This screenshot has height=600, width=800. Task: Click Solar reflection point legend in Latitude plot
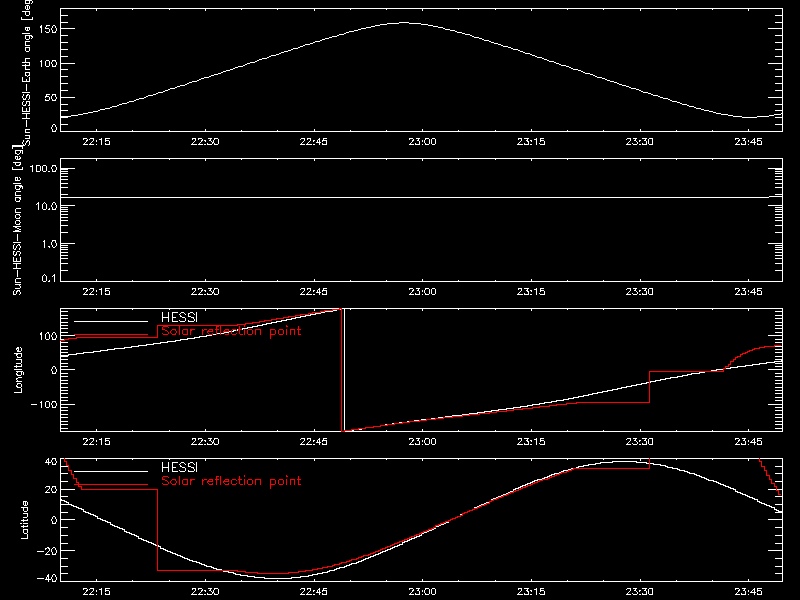[231, 481]
